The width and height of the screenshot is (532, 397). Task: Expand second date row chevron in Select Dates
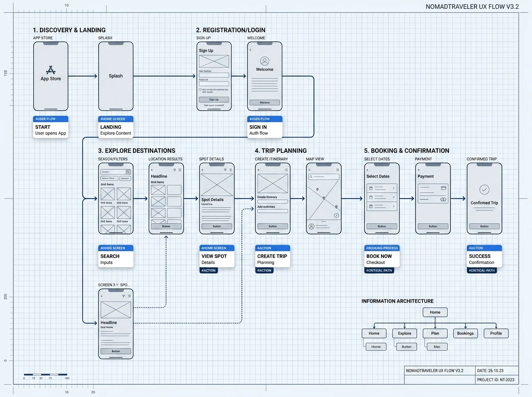[x=393, y=197]
